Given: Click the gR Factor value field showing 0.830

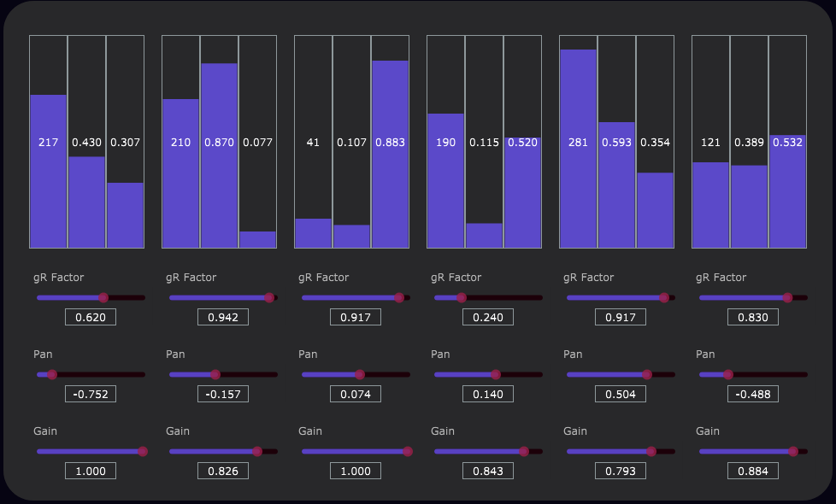Looking at the screenshot, I should pos(752,317).
